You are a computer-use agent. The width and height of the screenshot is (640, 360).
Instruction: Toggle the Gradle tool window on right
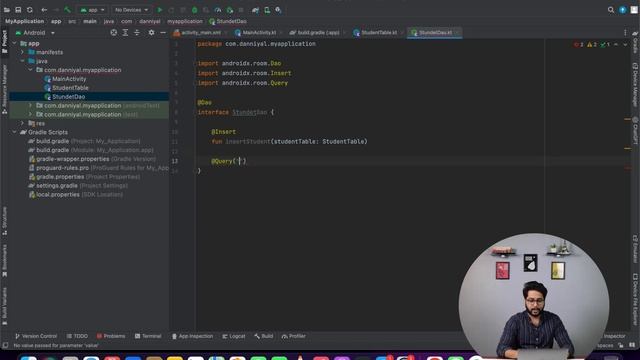635,42
